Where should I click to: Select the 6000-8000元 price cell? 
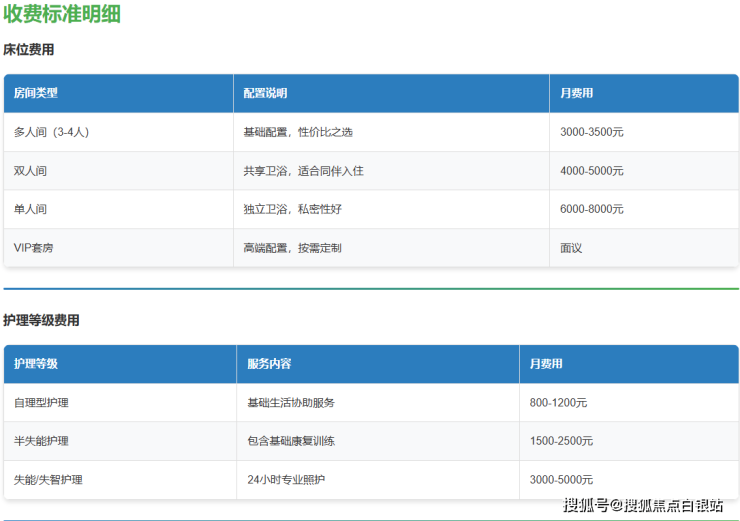click(x=592, y=209)
